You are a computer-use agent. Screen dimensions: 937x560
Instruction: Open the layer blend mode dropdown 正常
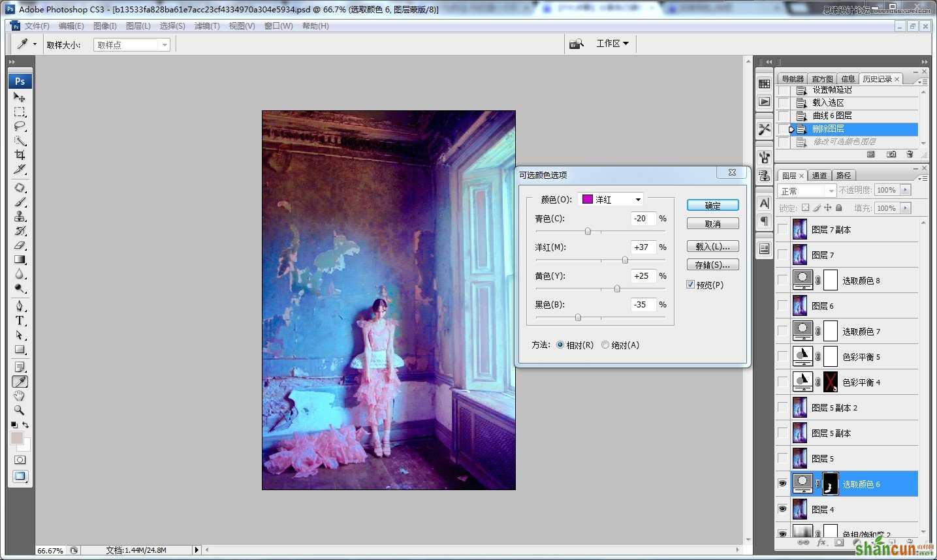click(806, 191)
